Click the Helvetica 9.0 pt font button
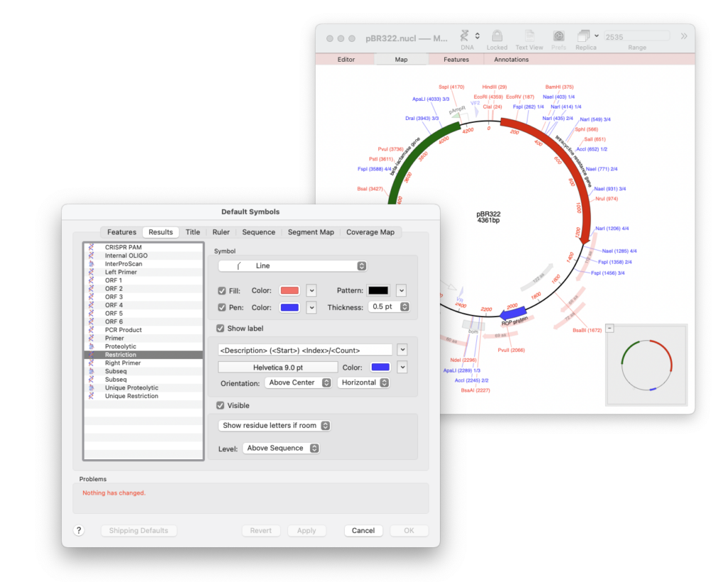Screen dimensions: 728x582 pos(278,367)
